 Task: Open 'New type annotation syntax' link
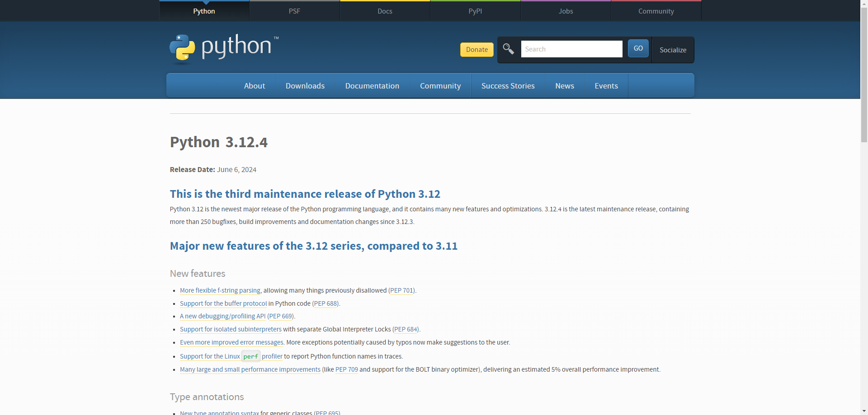tap(219, 412)
